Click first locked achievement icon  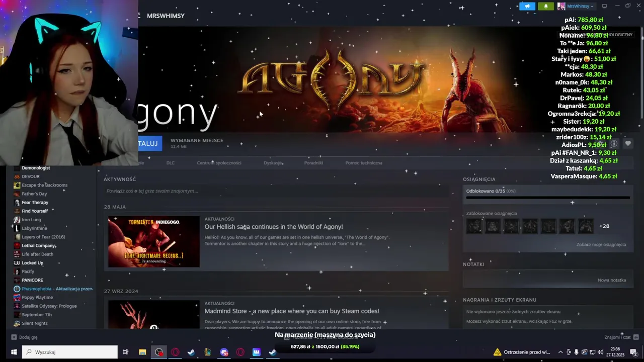(x=474, y=226)
